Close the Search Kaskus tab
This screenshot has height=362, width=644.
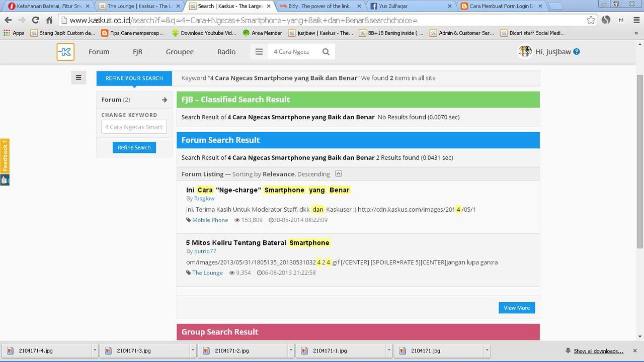click(268, 6)
